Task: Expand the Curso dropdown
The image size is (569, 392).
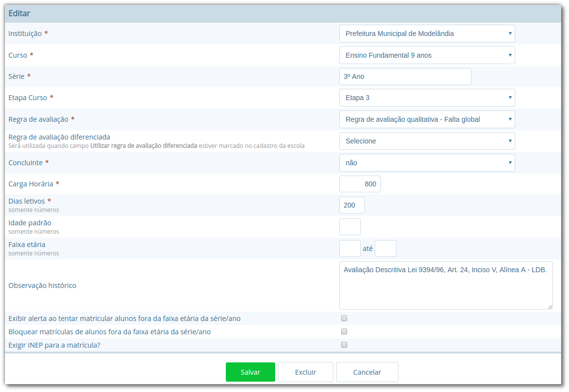Action: click(x=427, y=55)
